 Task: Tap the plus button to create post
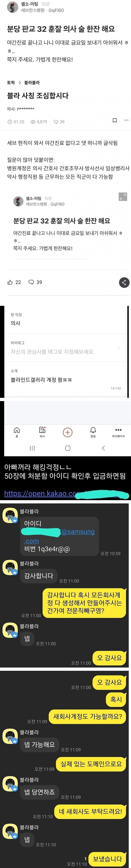68,432
